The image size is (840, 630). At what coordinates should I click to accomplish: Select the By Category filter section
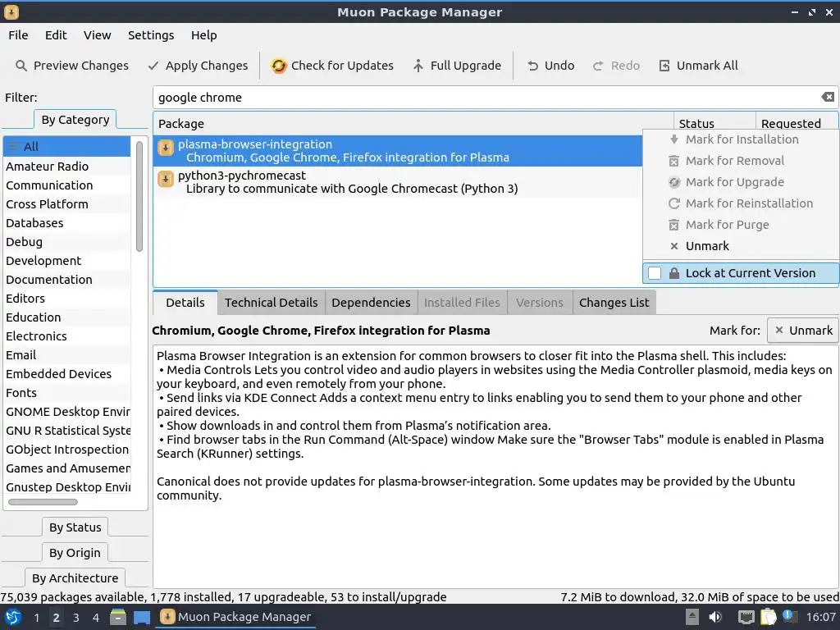pos(75,120)
